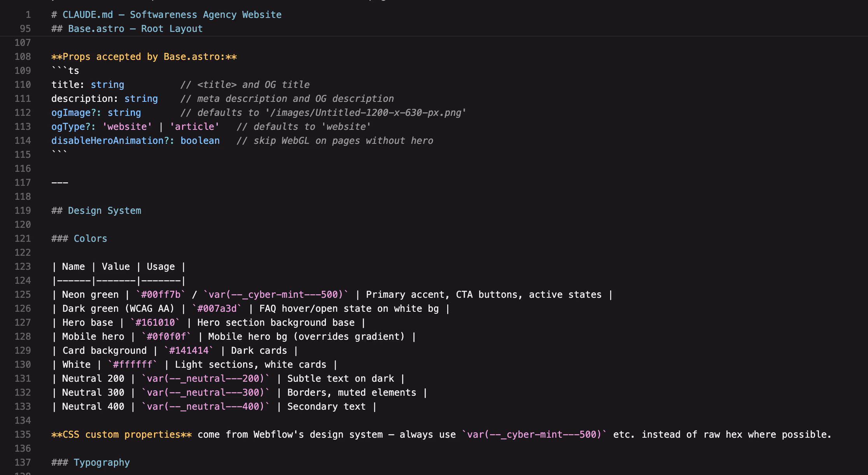Viewport: 868px width, 475px height.
Task: Click the 'ogType?:' prop name
Action: pos(73,127)
